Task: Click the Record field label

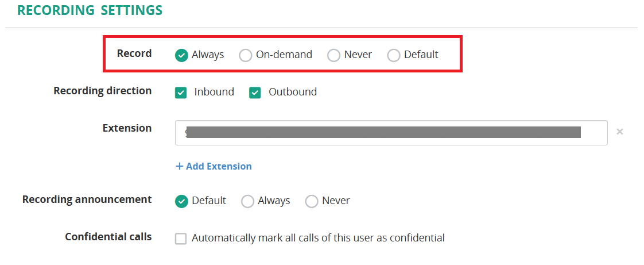Action: [134, 53]
